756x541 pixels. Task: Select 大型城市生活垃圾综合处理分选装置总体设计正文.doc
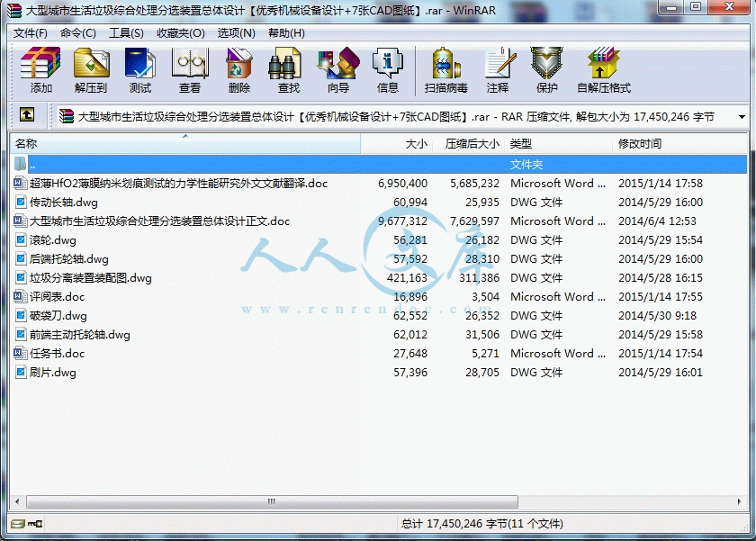coord(159,221)
